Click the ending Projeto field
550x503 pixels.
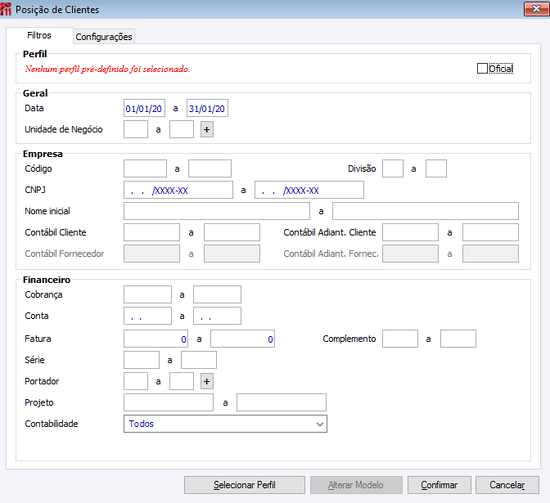282,402
